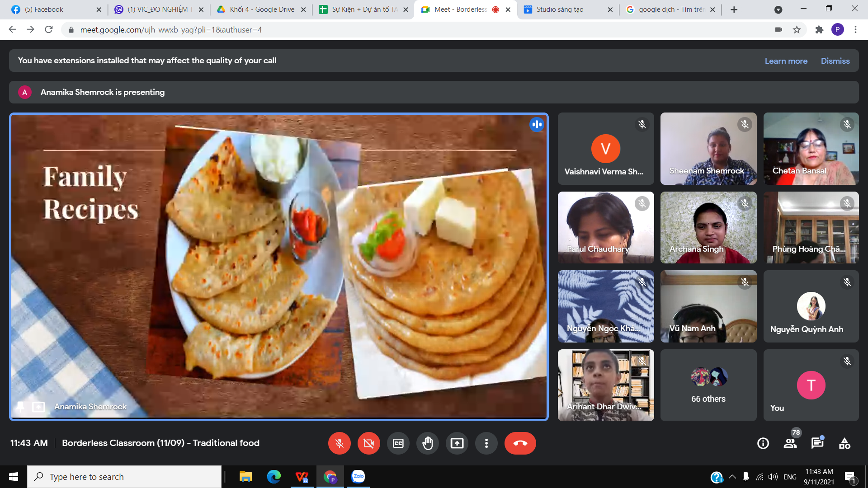868x488 pixels.
Task: Leave call with red hangup button
Action: (520, 443)
